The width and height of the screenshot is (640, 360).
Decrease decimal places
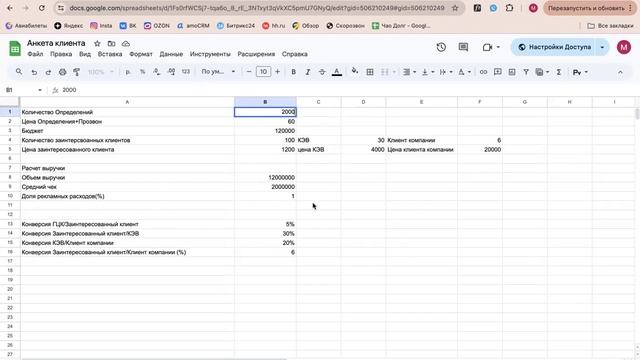[x=157, y=72]
